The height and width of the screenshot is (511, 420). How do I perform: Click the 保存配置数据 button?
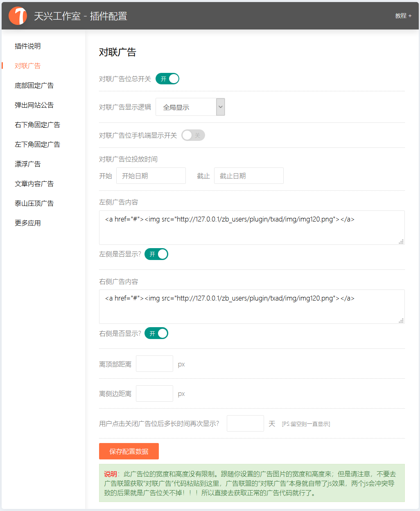(x=129, y=451)
